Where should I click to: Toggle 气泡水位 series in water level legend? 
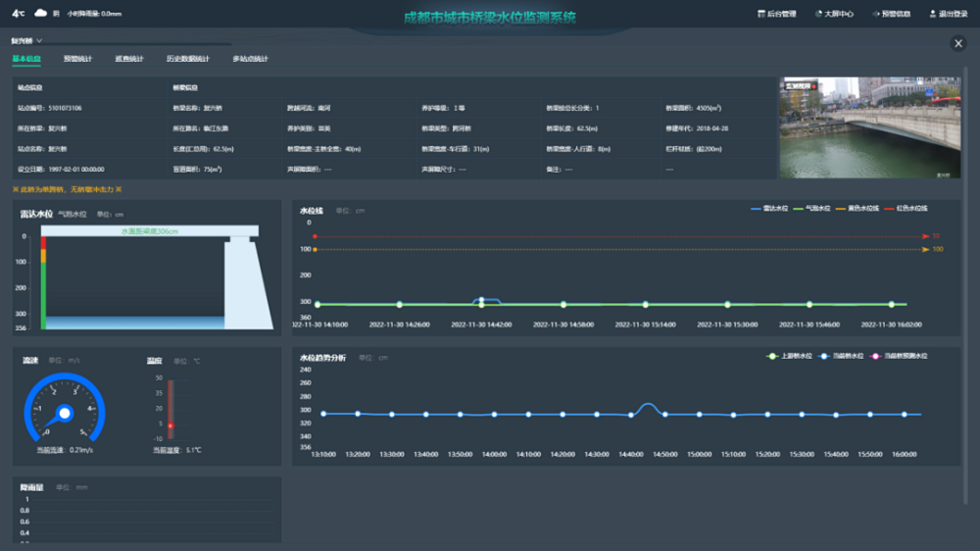click(x=811, y=209)
